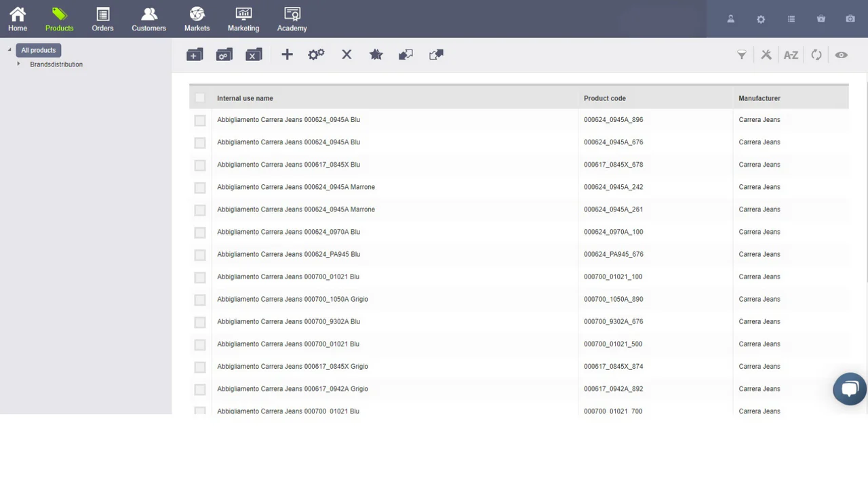Select Brandsdistribution category

pos(56,64)
